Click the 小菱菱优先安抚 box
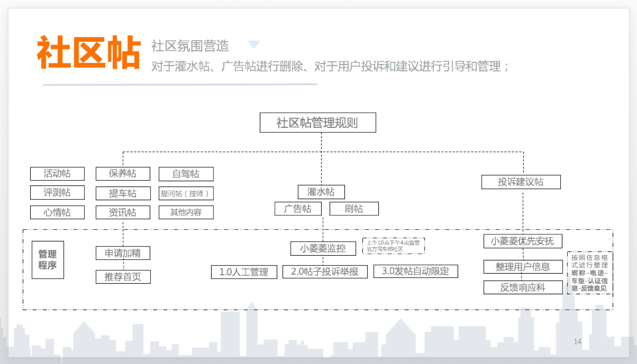 click(523, 241)
